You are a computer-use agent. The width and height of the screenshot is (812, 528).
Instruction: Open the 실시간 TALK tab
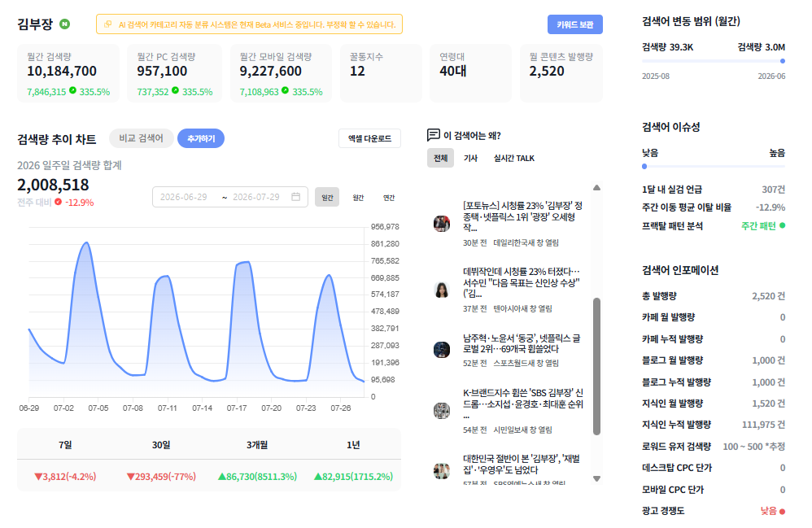coord(514,158)
